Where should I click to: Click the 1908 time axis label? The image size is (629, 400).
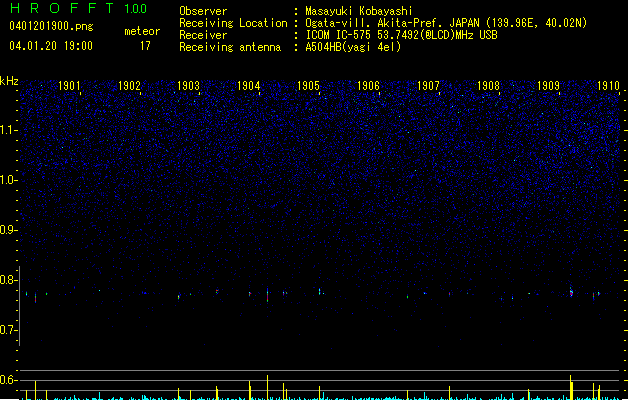click(488, 86)
